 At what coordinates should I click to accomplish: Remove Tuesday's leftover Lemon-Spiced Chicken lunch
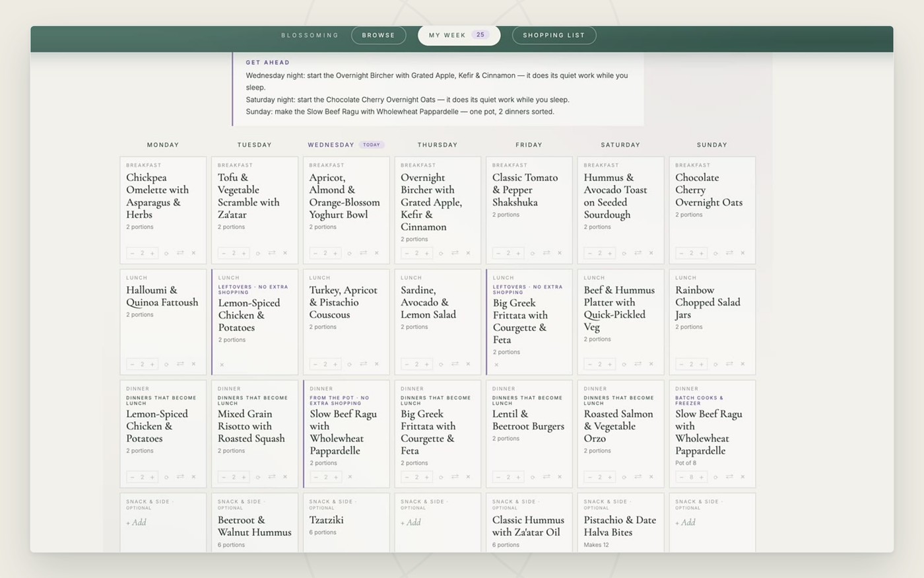click(x=222, y=365)
